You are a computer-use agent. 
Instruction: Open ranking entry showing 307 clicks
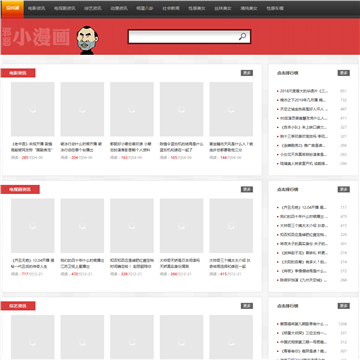304,351
